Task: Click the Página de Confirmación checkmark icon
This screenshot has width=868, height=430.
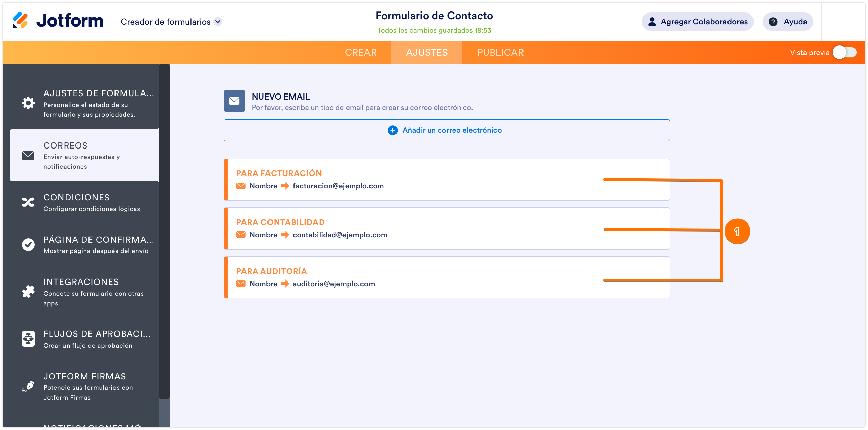Action: coord(28,245)
